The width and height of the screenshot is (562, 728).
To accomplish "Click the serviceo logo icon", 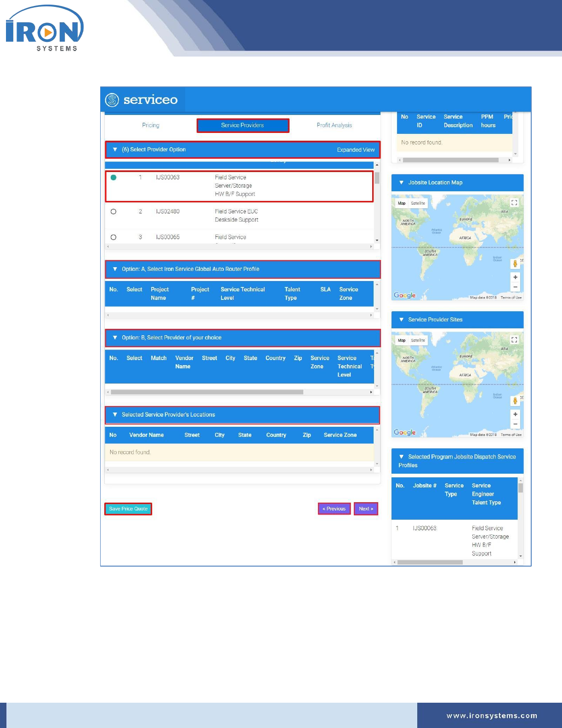I will click(x=112, y=100).
